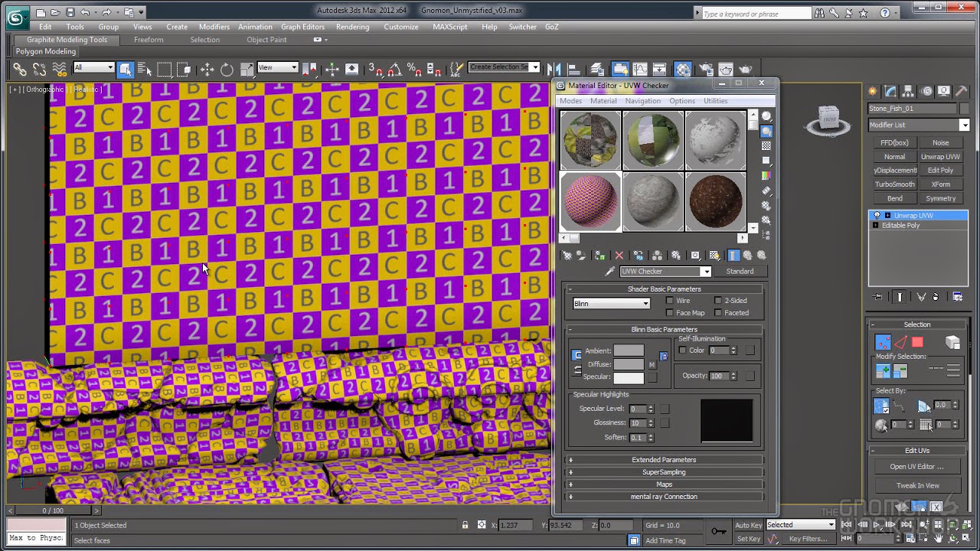
Task: Click the Diffuse color swatch
Action: 629,364
